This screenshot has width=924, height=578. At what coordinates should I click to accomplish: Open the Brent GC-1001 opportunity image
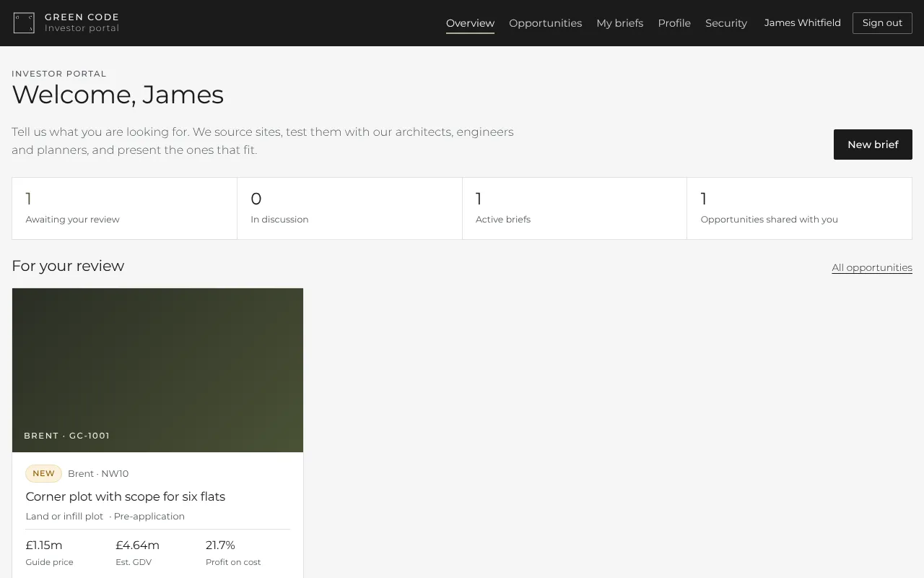[x=157, y=370]
